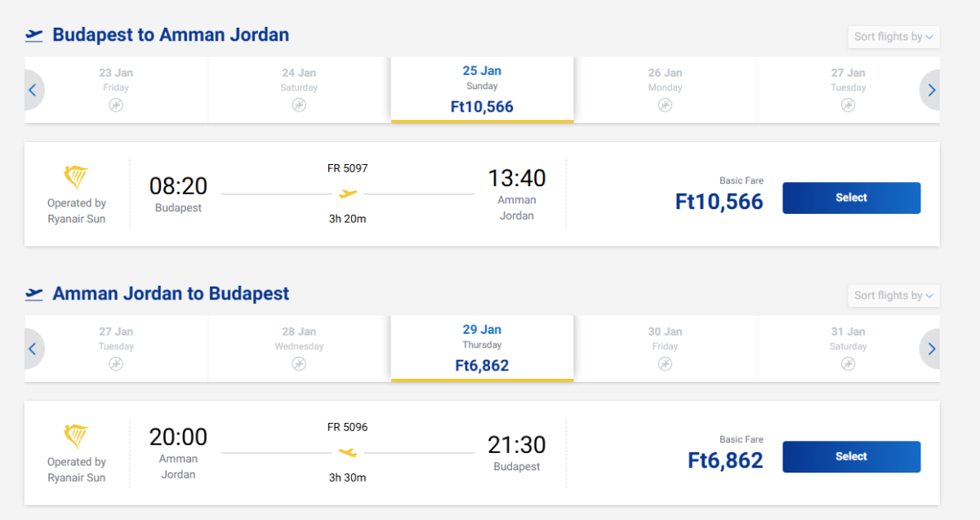Go to later dates for Amman to Budapest

click(931, 349)
